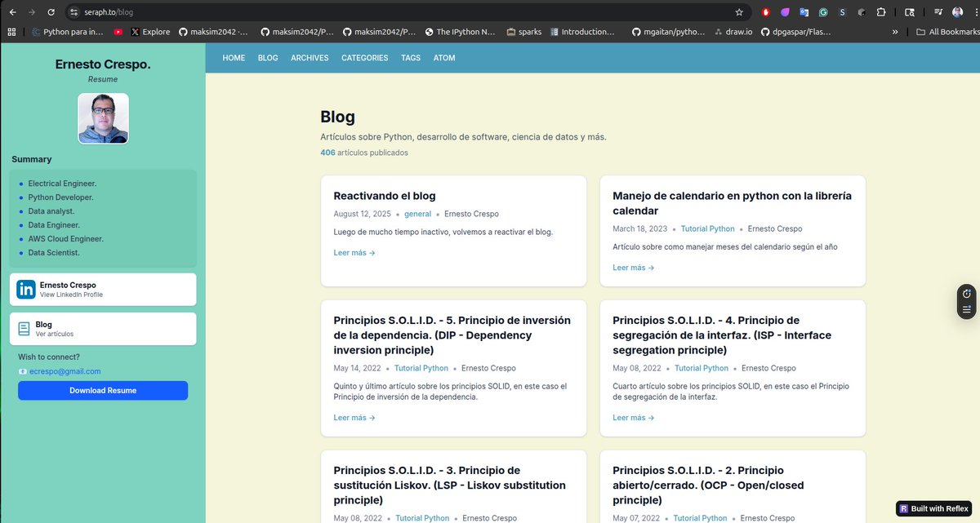This screenshot has height=523, width=980.
Task: Click Leer más under Reactivando el blog
Action: (354, 253)
